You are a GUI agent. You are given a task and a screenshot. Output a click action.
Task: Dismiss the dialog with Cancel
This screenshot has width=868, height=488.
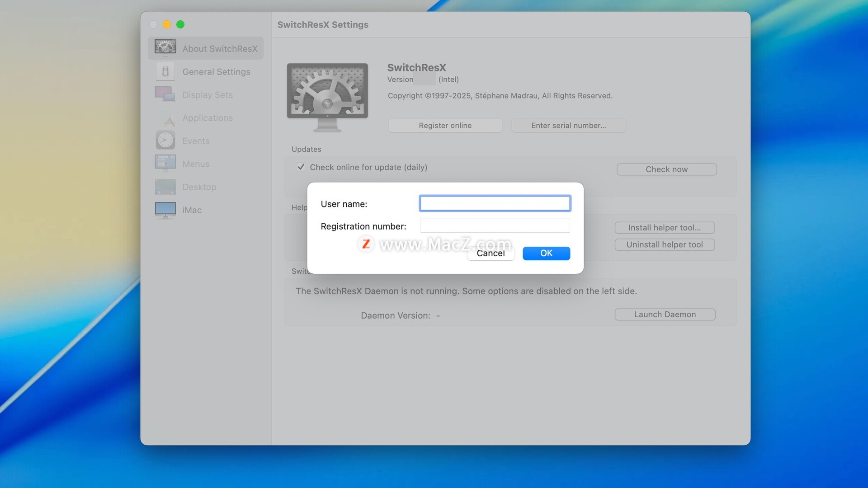point(491,253)
